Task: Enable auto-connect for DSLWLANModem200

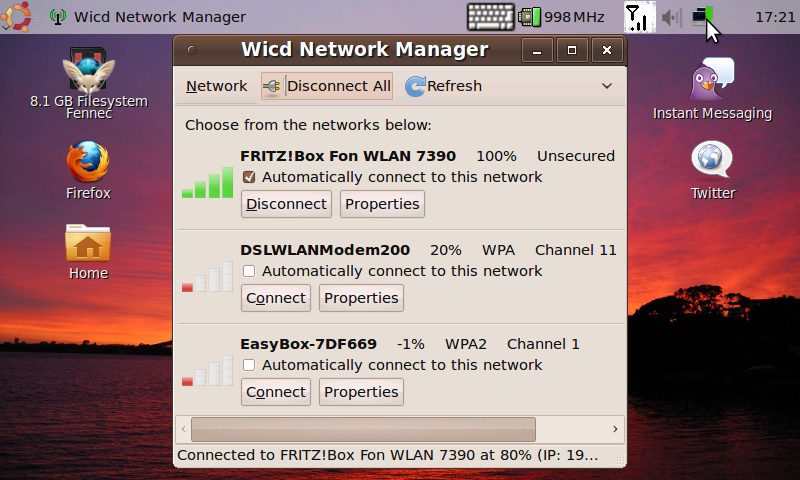Action: click(x=249, y=271)
